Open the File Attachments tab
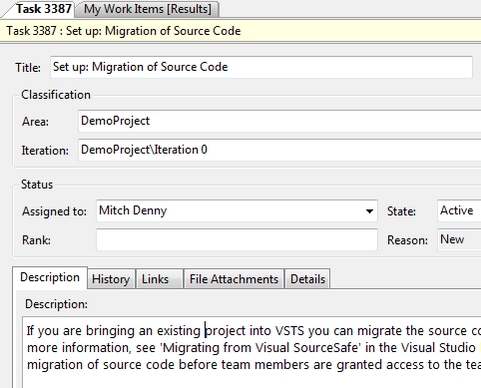 [x=234, y=279]
